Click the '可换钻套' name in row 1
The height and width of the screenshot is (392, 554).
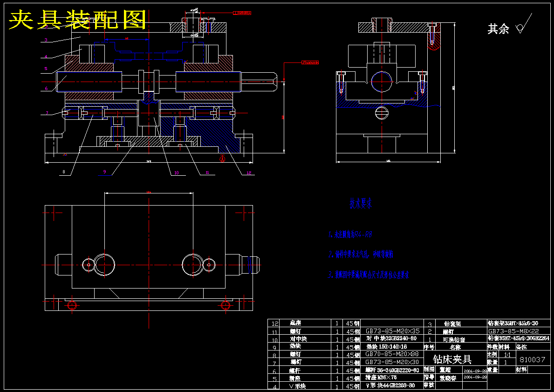tap(454, 339)
